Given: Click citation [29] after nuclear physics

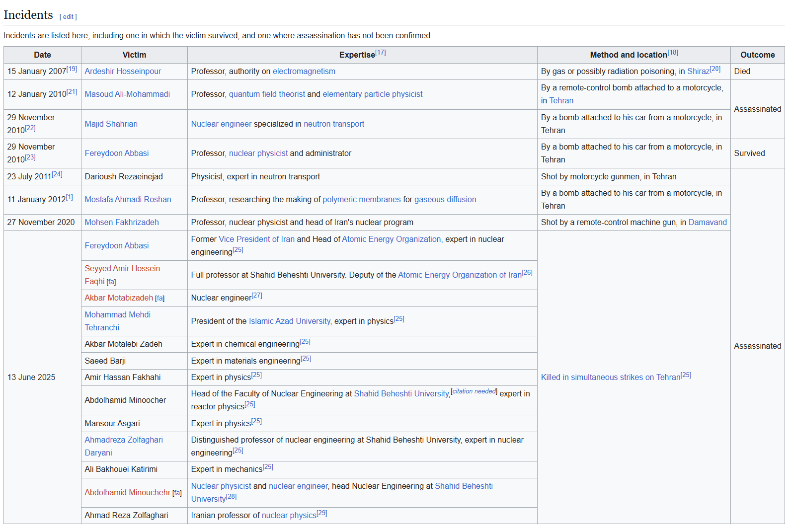Looking at the screenshot, I should pyautogui.click(x=322, y=513).
